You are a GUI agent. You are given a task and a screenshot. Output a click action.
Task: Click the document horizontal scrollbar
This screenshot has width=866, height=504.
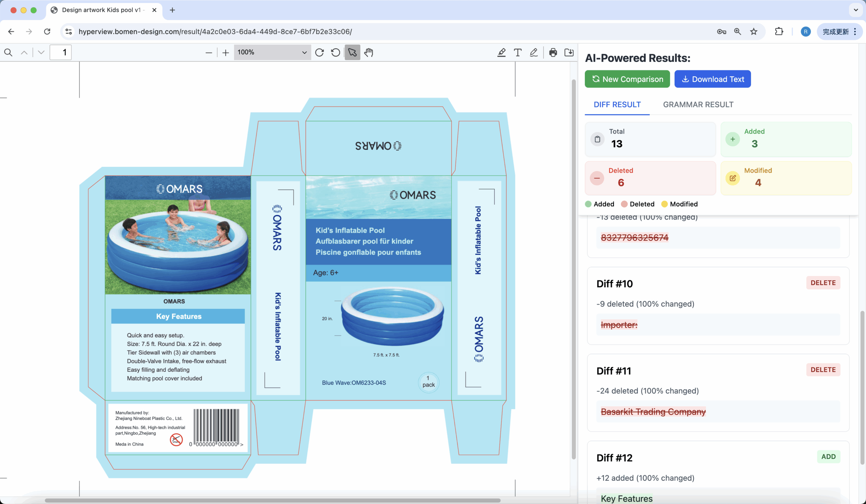273,500
